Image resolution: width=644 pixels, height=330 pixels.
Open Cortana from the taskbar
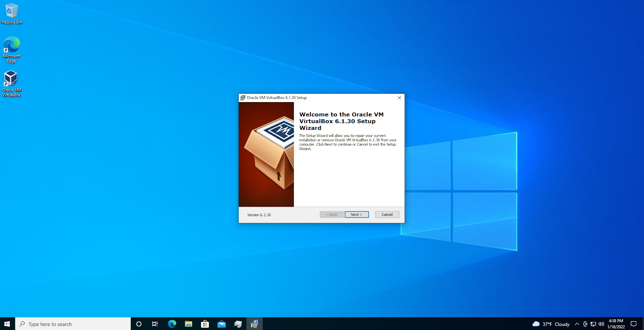click(x=139, y=324)
